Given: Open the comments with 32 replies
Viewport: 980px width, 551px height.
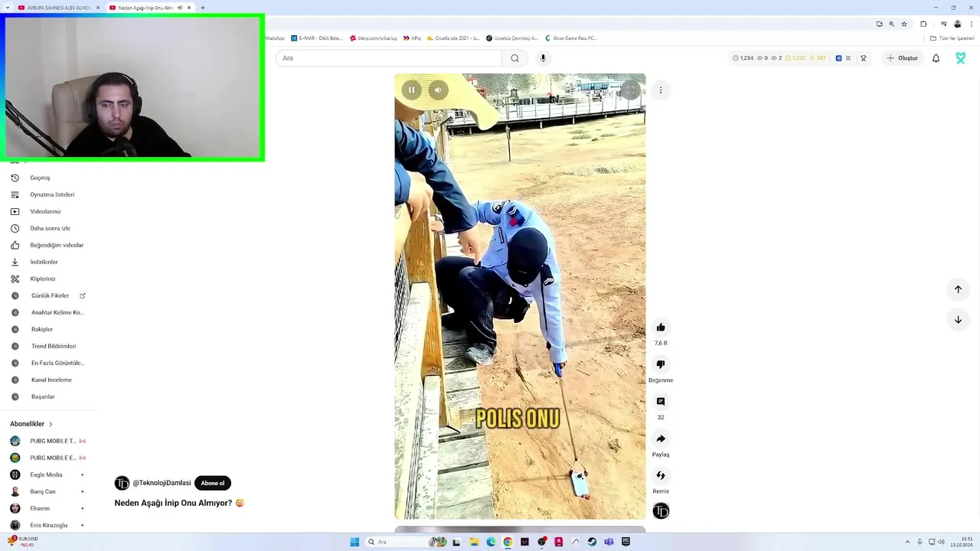Looking at the screenshot, I should pos(661,402).
